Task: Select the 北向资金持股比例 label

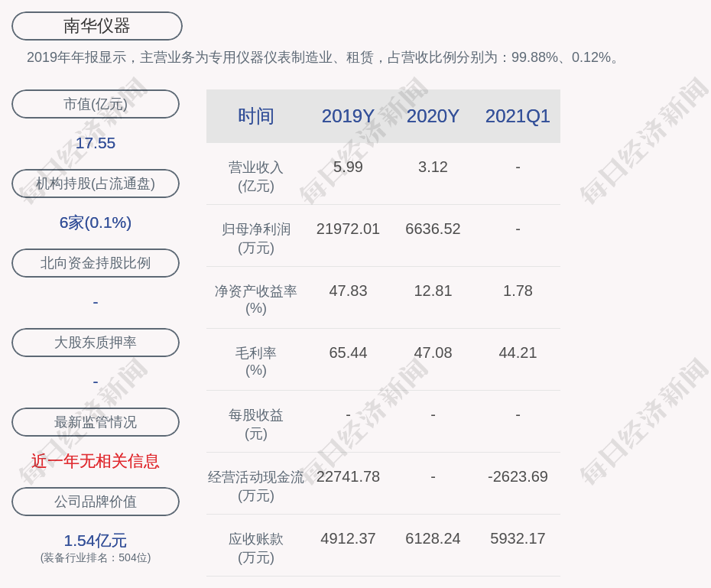Action: coord(96,263)
